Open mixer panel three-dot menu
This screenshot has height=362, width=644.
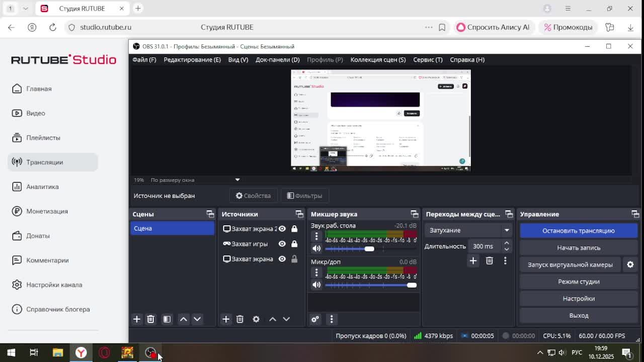(x=332, y=319)
